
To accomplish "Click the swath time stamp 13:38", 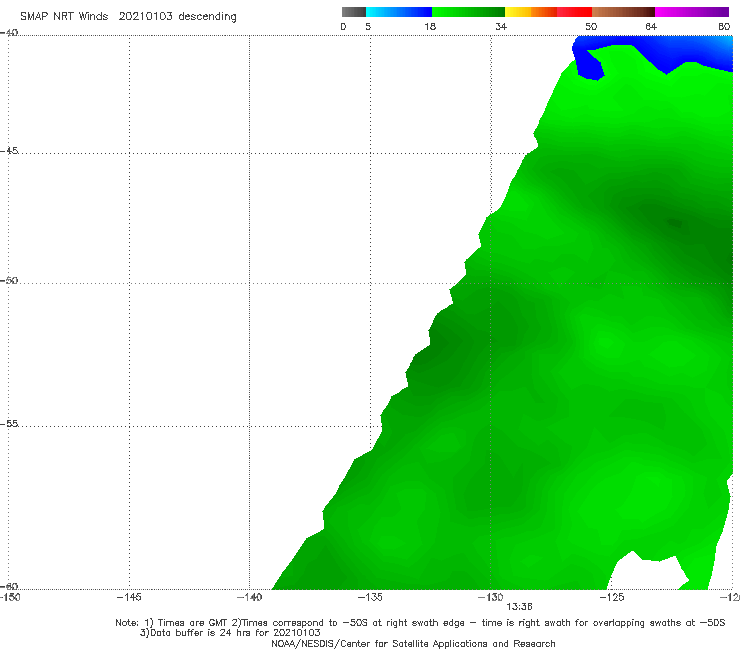I will click(x=519, y=607).
